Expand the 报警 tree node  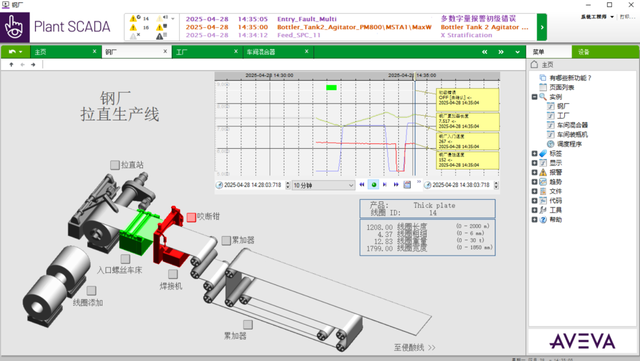pyautogui.click(x=534, y=172)
